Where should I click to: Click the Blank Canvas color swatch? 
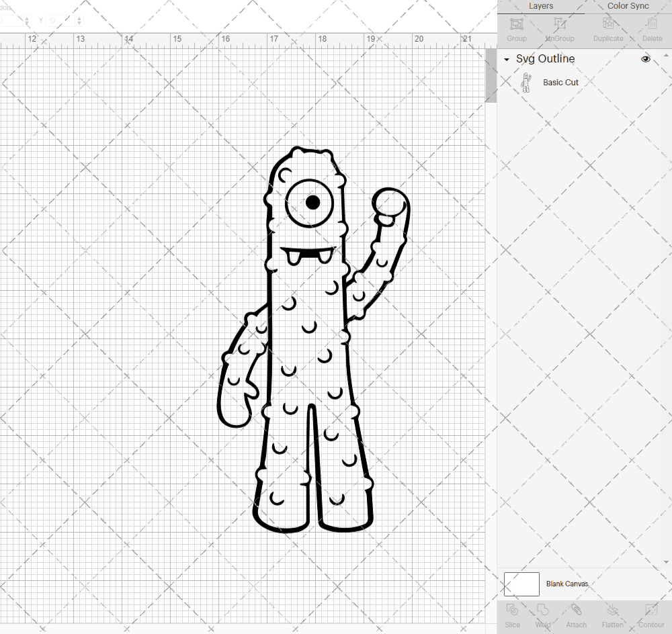click(521, 584)
